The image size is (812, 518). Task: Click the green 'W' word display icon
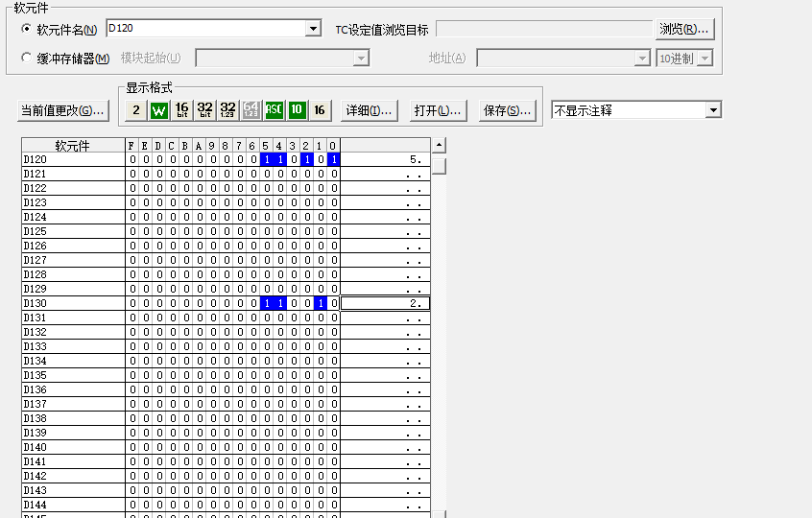(x=159, y=110)
